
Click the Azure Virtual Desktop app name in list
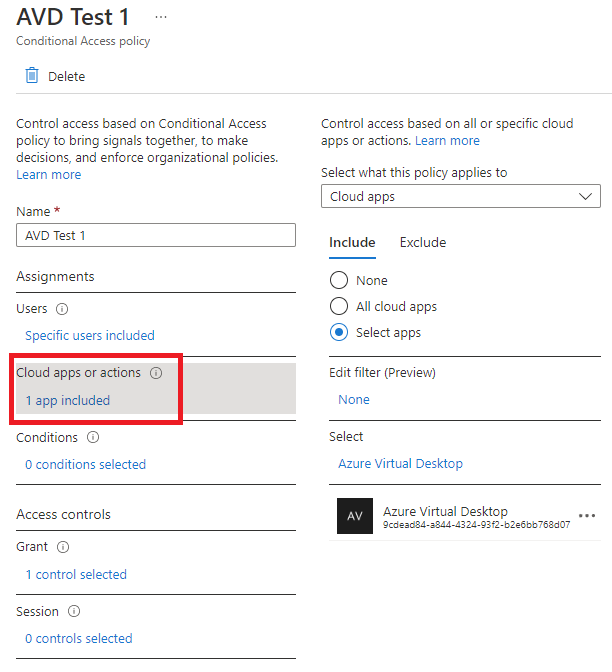(x=445, y=511)
